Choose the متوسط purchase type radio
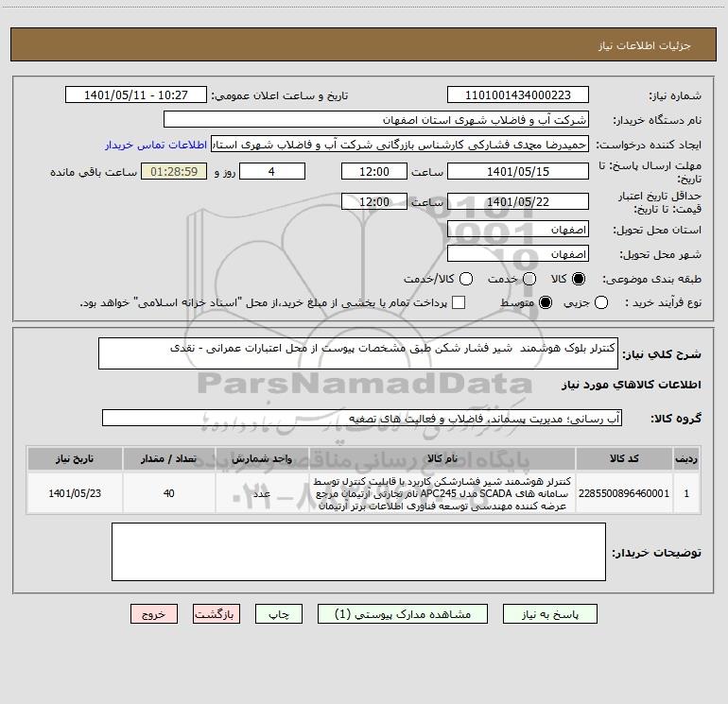The width and height of the screenshot is (728, 704). pos(546,302)
